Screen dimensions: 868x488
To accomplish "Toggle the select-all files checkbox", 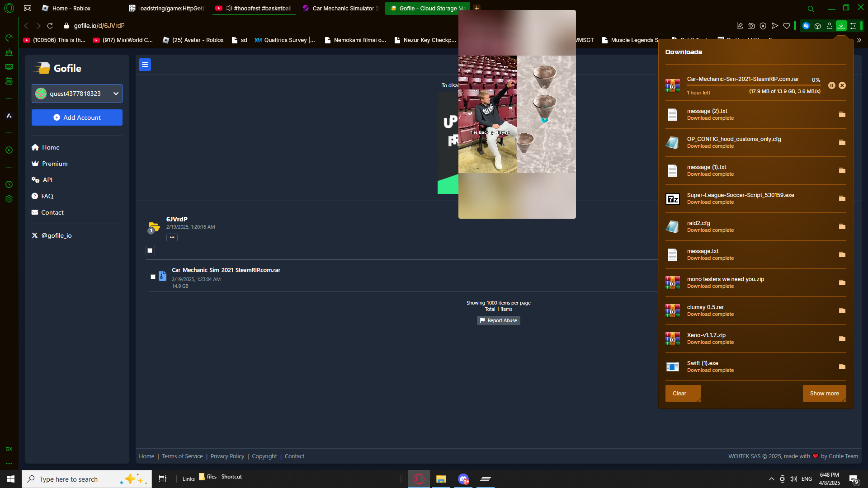I will point(150,250).
